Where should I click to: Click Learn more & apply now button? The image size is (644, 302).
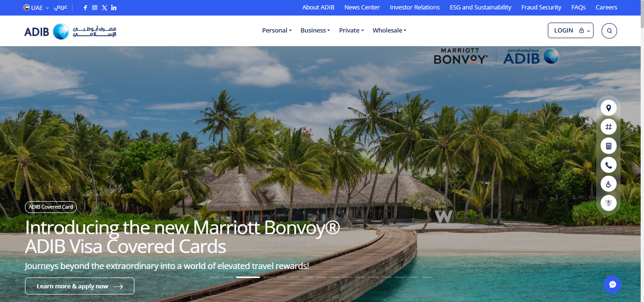(80, 286)
